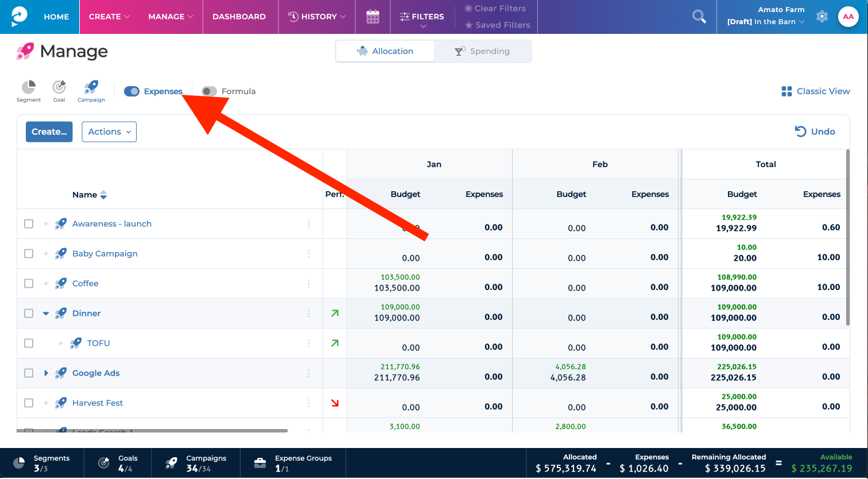Click the Undo button

click(x=815, y=132)
